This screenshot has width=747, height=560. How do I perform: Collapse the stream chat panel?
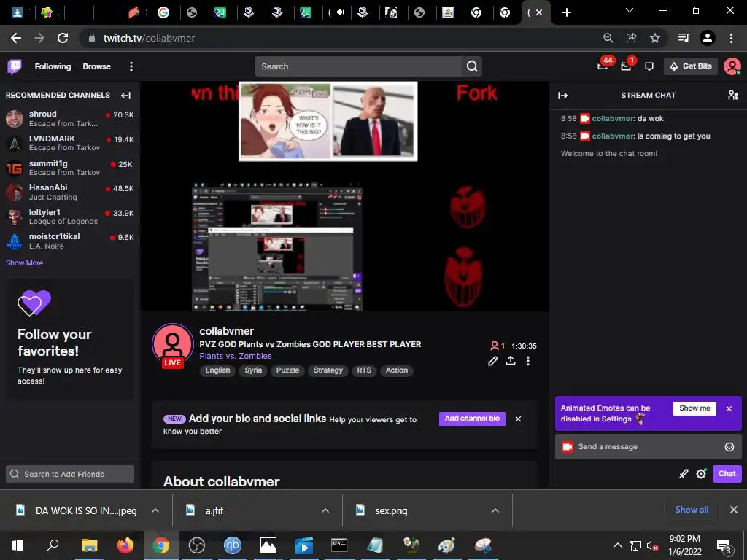[x=562, y=96]
